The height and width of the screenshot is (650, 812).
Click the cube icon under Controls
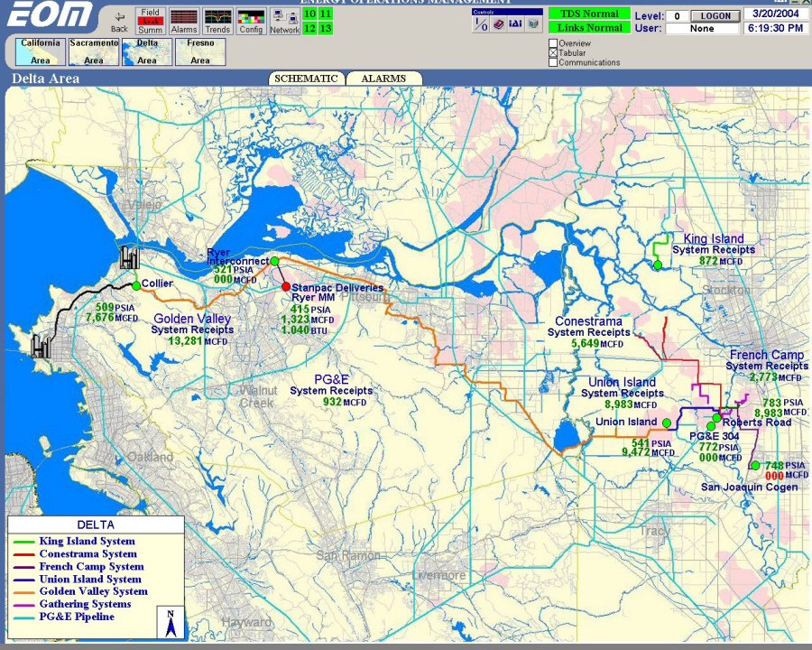click(533, 24)
